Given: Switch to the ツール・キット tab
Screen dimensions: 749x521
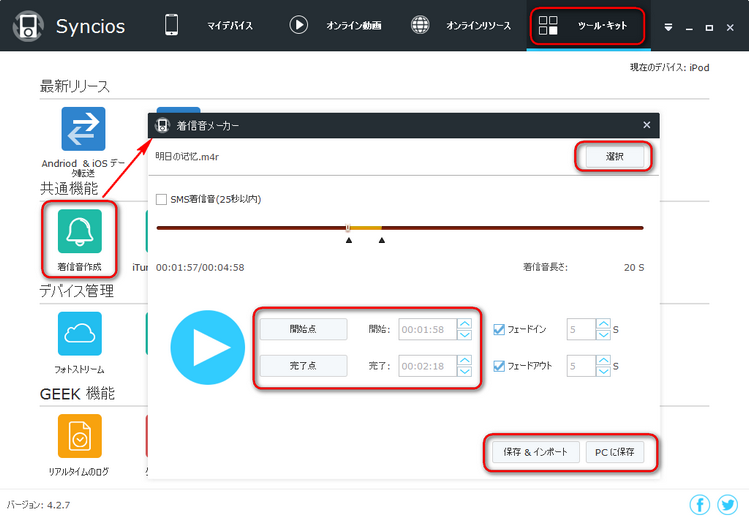Looking at the screenshot, I should pos(588,25).
